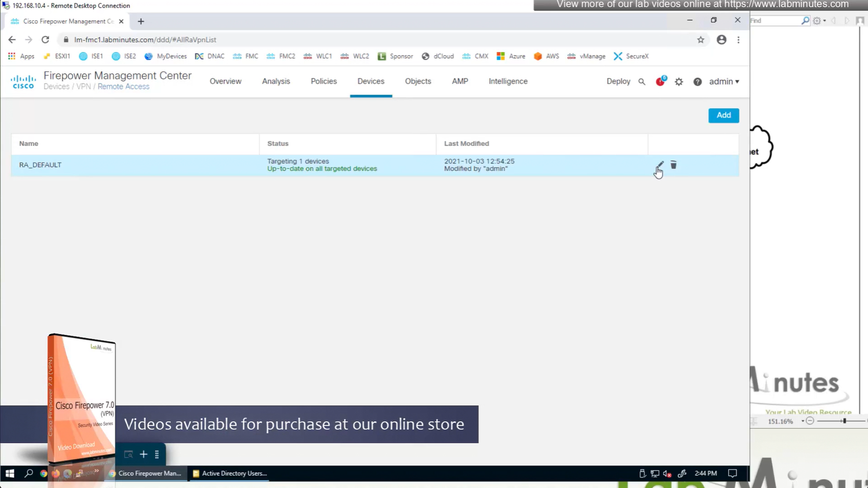This screenshot has height=488, width=868.
Task: Open the system settings gear icon
Action: 679,82
